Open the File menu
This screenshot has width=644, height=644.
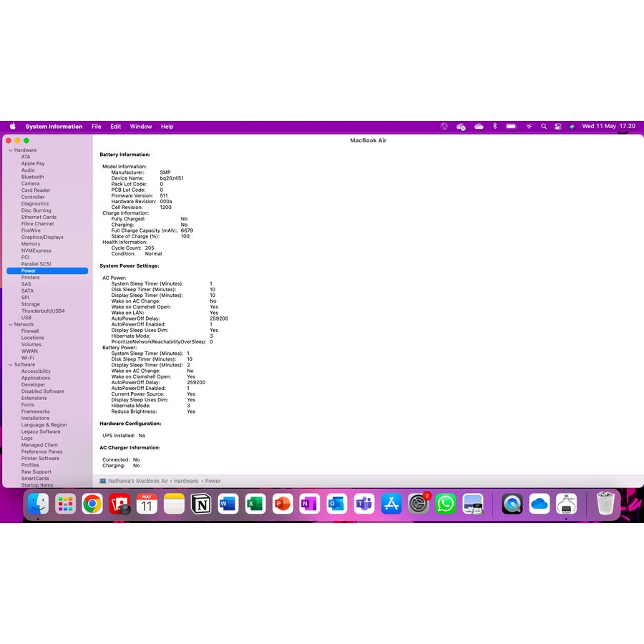pyautogui.click(x=96, y=127)
